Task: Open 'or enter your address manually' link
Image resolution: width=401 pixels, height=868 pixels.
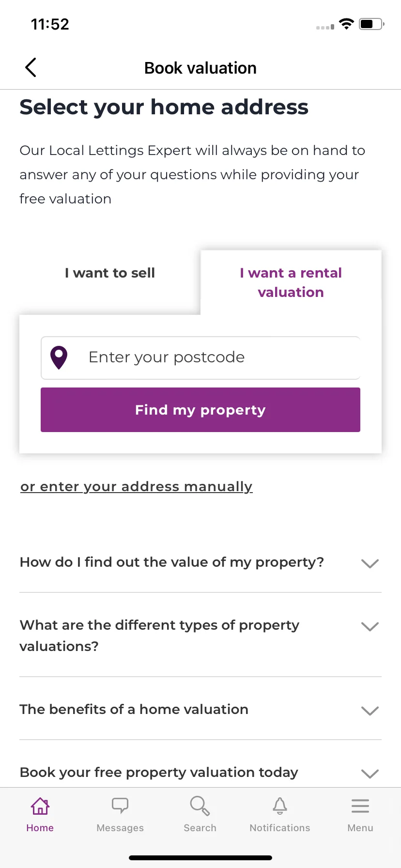Action: coord(137,486)
